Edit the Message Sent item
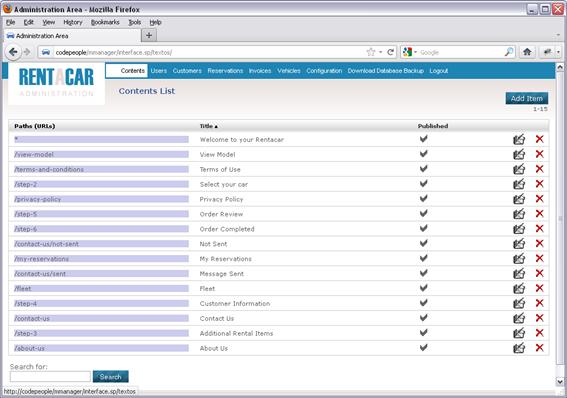567x398 pixels. pos(519,273)
